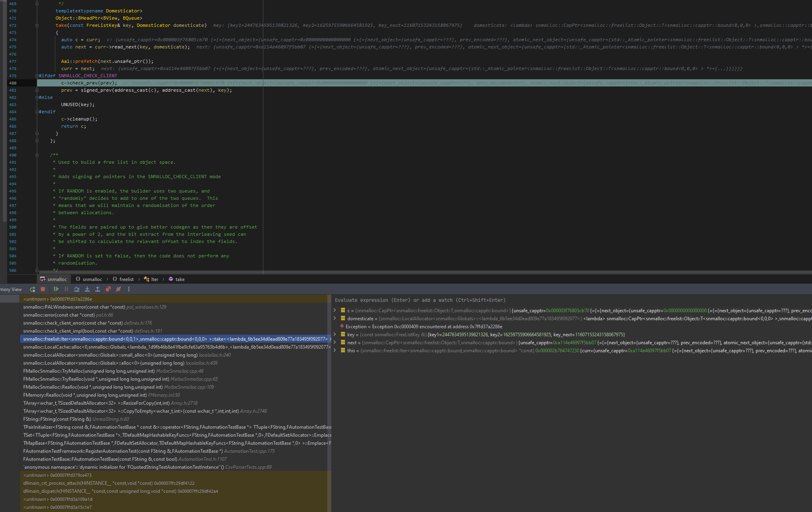812x512 pixels.
Task: Open View Breakpoints icon
Action: [x=108, y=289]
